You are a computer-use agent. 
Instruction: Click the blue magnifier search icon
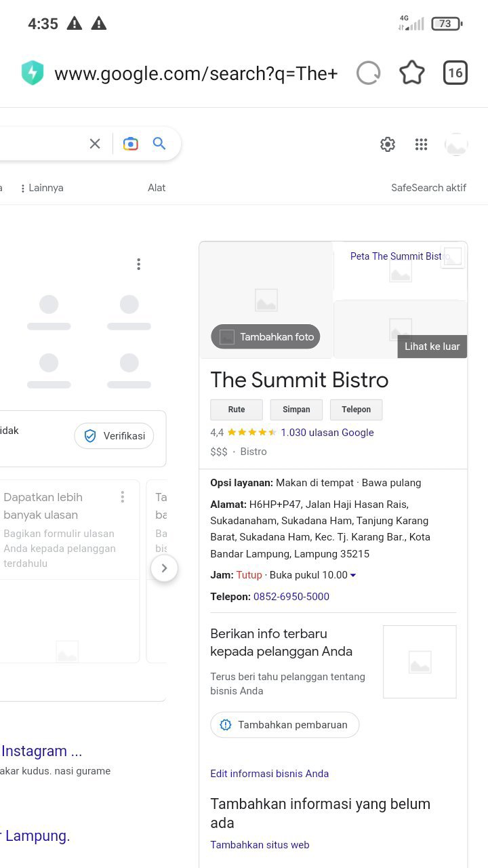[159, 144]
